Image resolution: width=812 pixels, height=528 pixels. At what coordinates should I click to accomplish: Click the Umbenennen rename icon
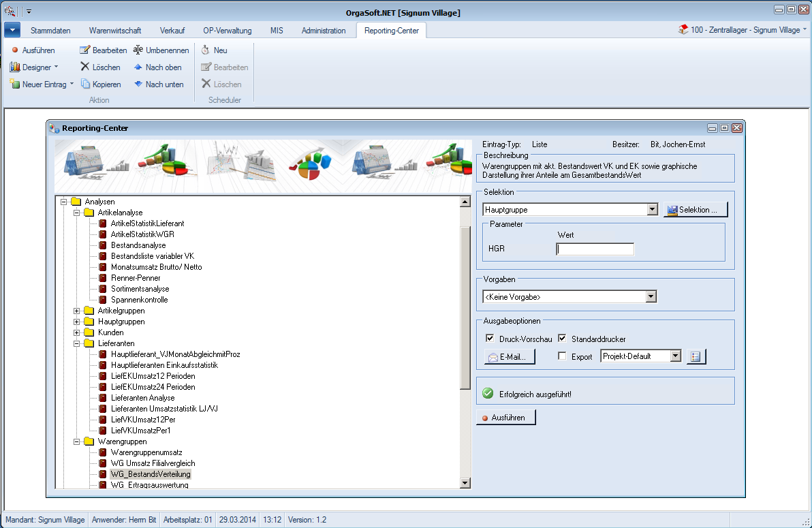(x=138, y=50)
